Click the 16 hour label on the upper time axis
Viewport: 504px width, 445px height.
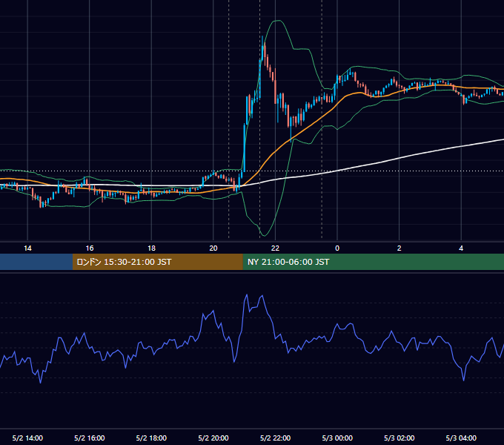[x=90, y=248]
